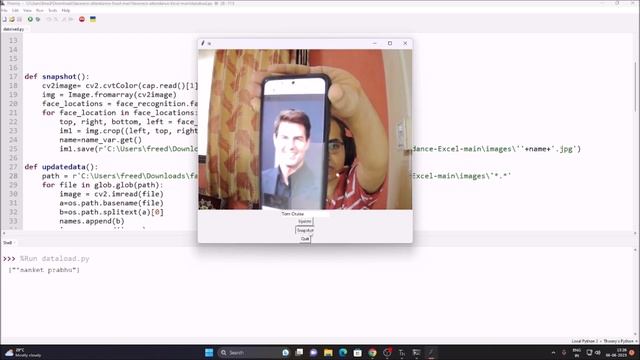The height and width of the screenshot is (360, 640).
Task: Click 'name=name_var.get()' on line 24
Action: pos(101,140)
